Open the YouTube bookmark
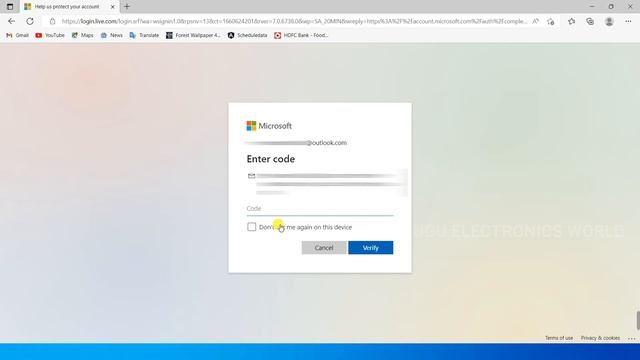640x360 pixels. (x=50, y=36)
